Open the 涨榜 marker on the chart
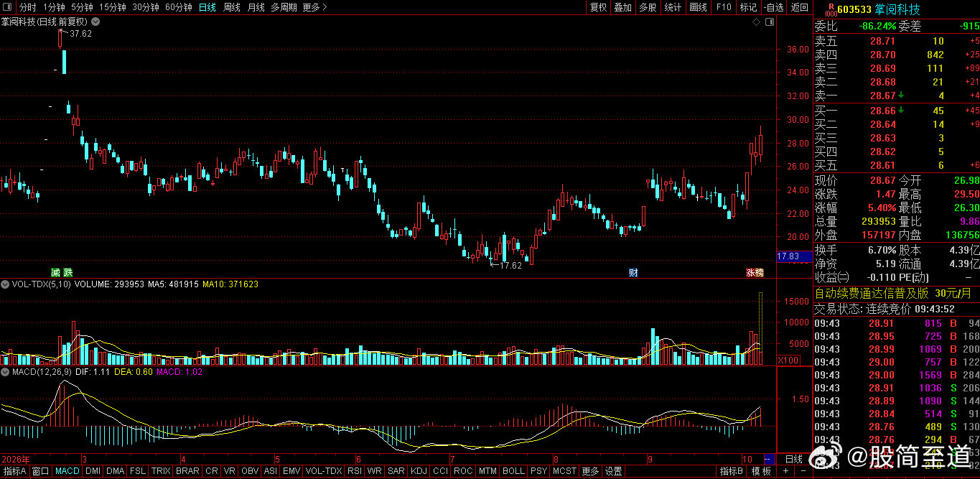980x479 pixels. (755, 272)
